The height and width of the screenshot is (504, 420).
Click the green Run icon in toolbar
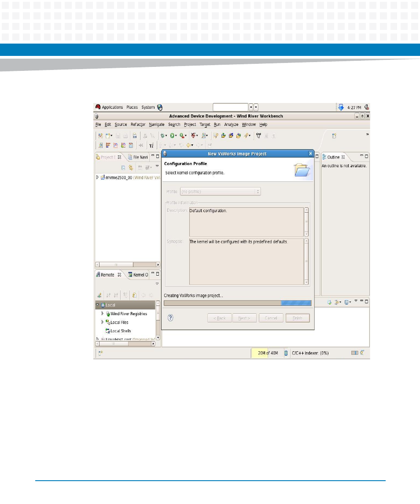173,136
